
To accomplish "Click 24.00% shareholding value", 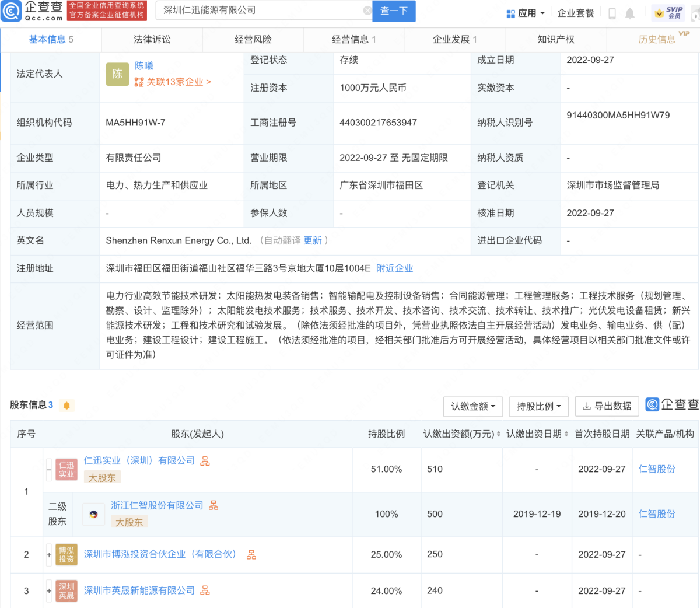I will point(386,590).
